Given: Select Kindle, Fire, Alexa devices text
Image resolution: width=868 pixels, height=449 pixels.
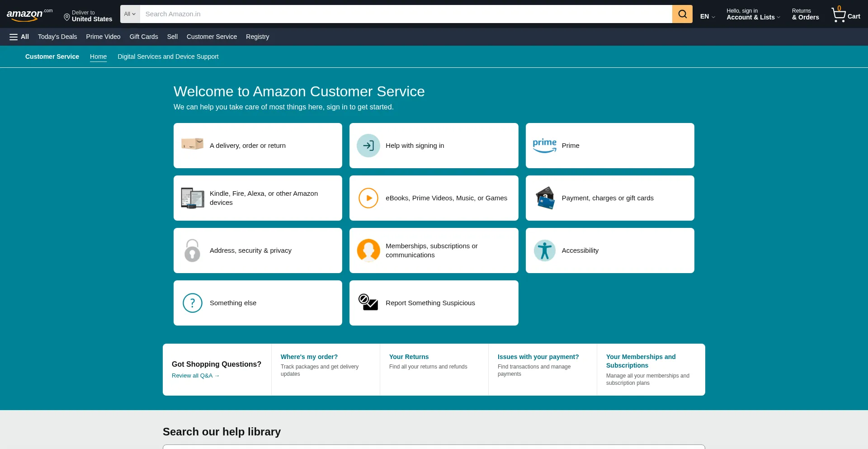Looking at the screenshot, I should [264, 198].
